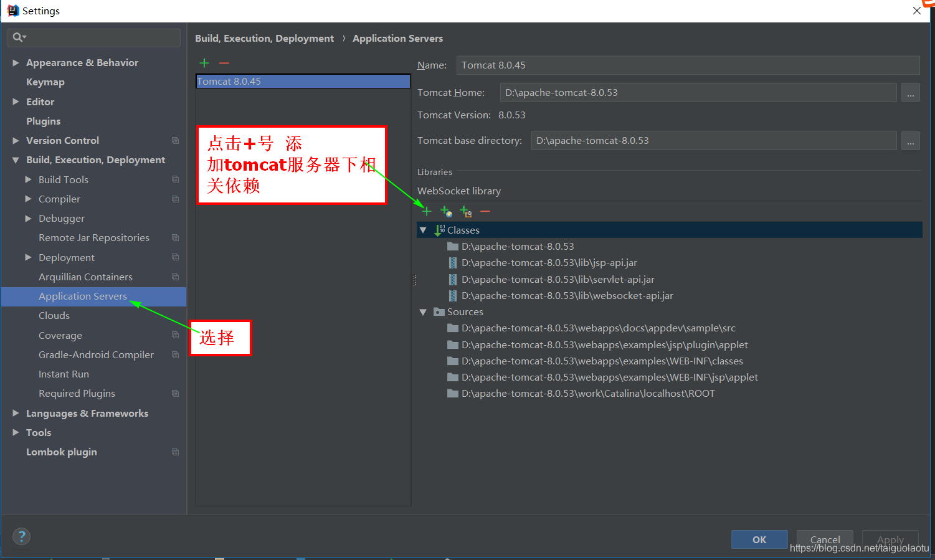This screenshot has width=935, height=560.
Task: Click the OK button
Action: 759,539
